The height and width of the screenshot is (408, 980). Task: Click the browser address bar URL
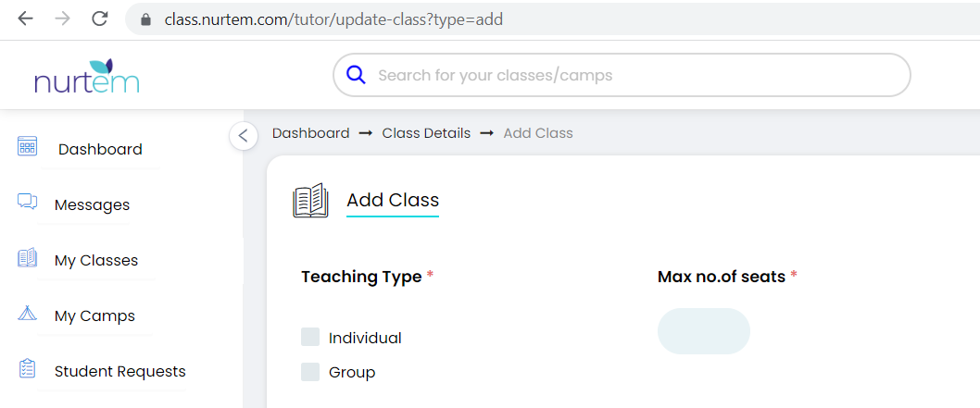tap(333, 19)
